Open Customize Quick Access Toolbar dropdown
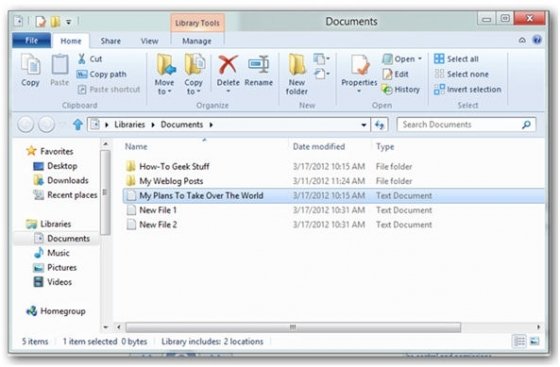Screen dimensions: 560x367 [x=68, y=22]
